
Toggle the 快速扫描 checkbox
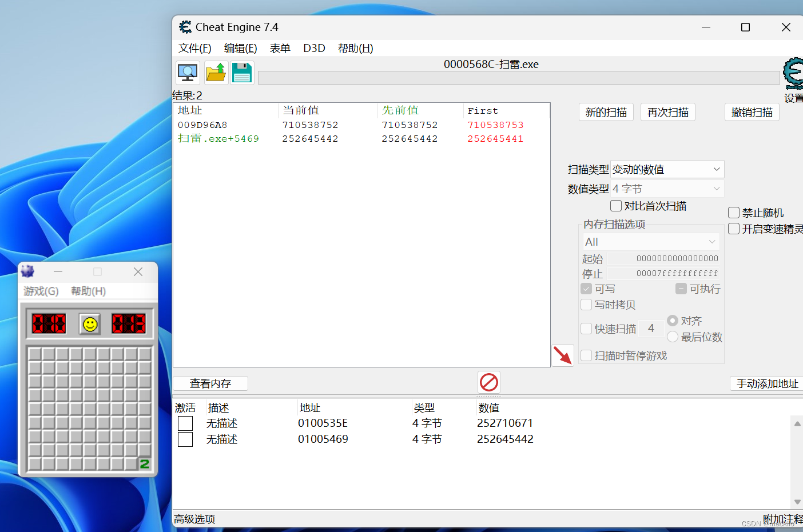point(586,329)
